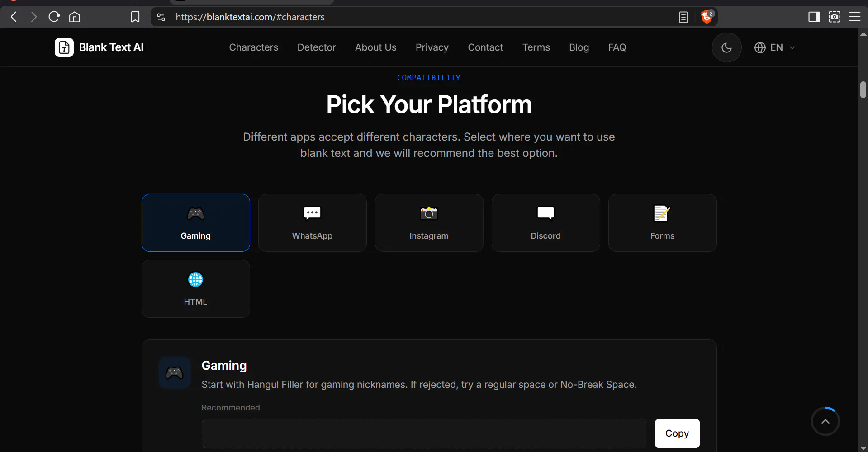Image resolution: width=868 pixels, height=452 pixels.
Task: Select the Instagram platform card
Action: [429, 223]
